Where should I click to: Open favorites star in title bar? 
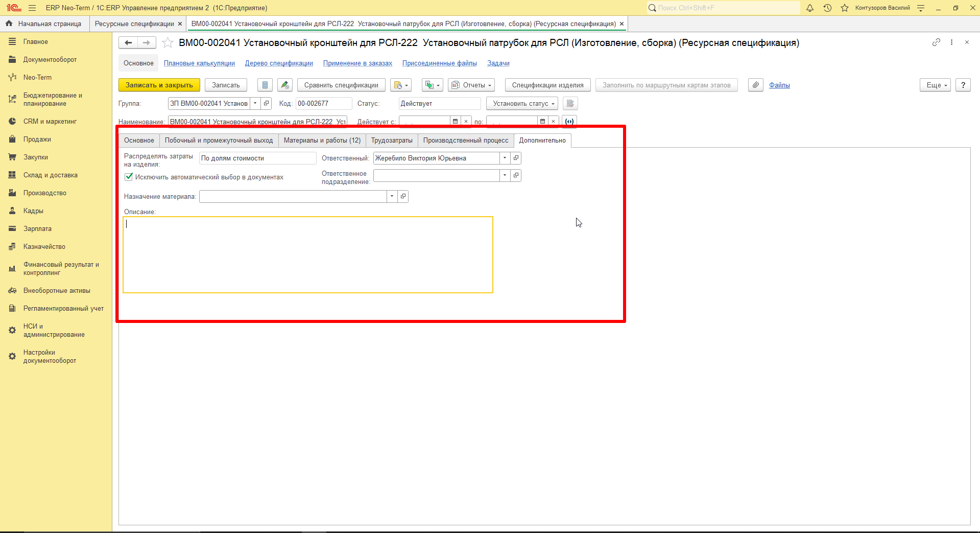coord(845,8)
